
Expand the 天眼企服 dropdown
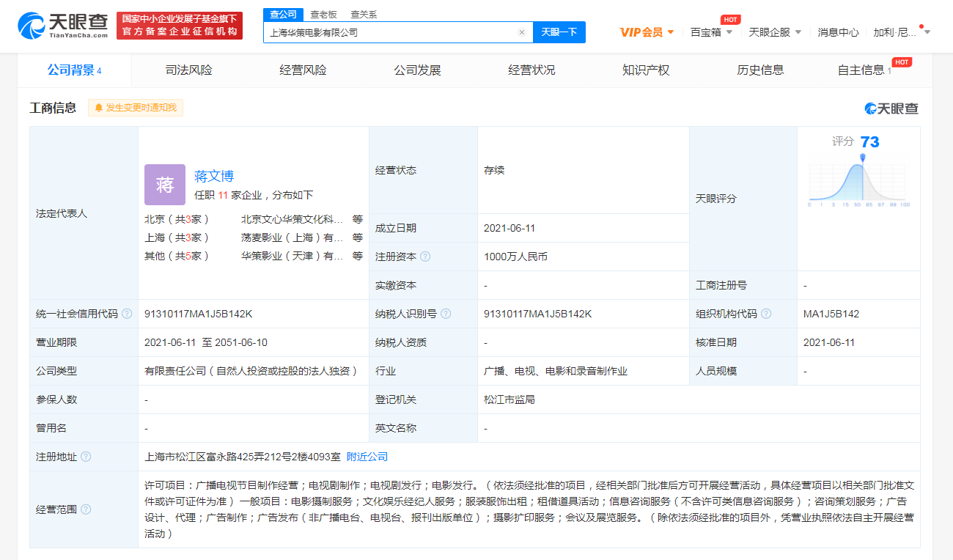(x=775, y=32)
